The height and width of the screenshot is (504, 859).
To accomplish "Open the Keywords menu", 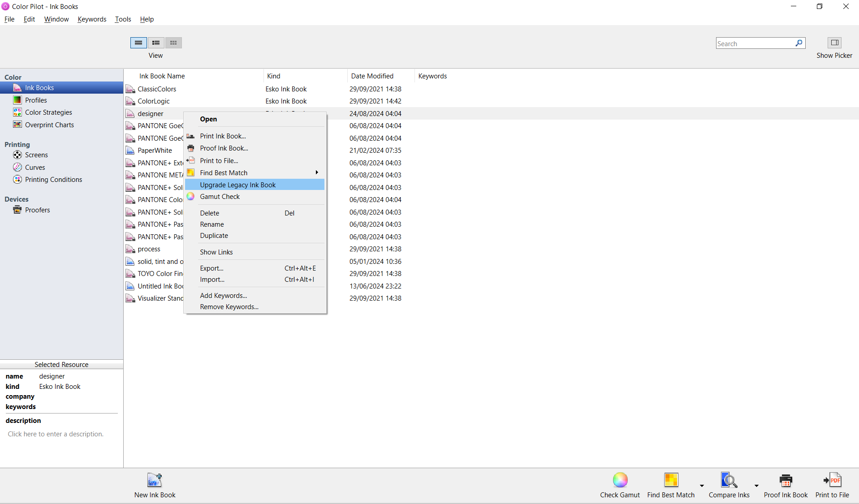I will pos(91,19).
